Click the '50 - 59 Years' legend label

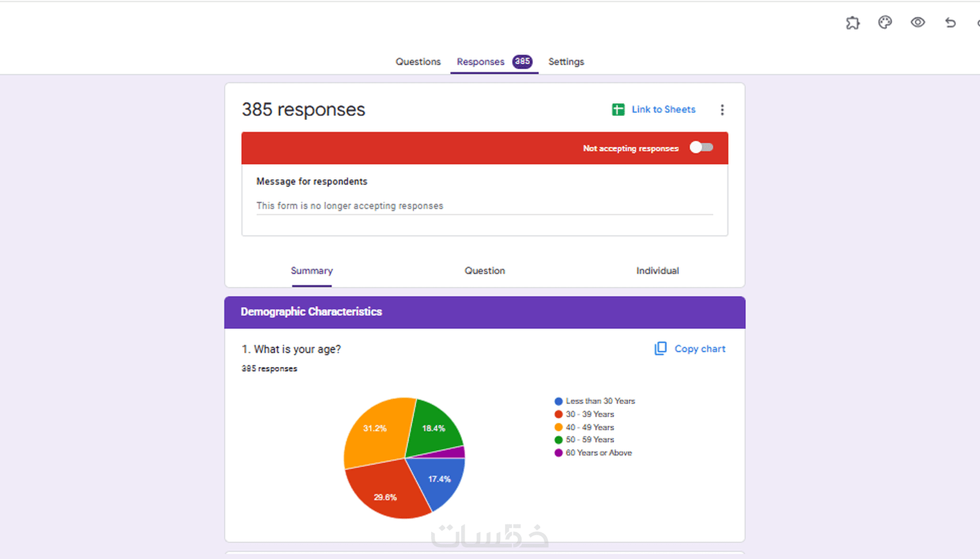pos(590,440)
